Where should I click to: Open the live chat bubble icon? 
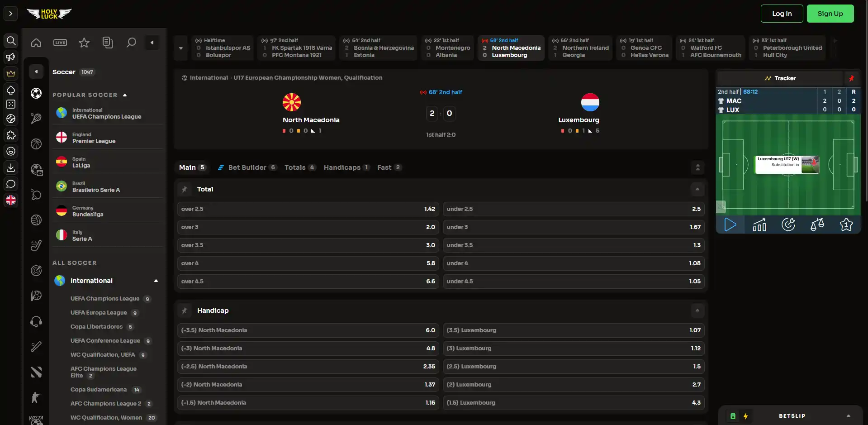(11, 184)
